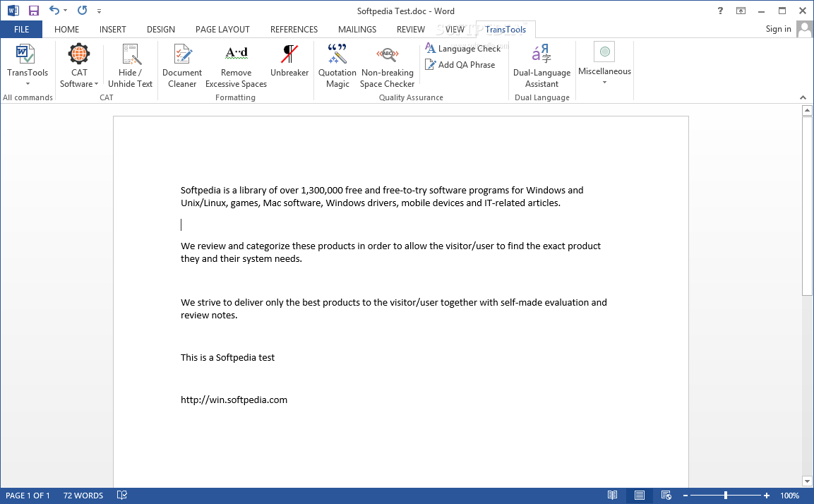The image size is (814, 504).
Task: Run the Document Cleaner tool
Action: point(181,66)
